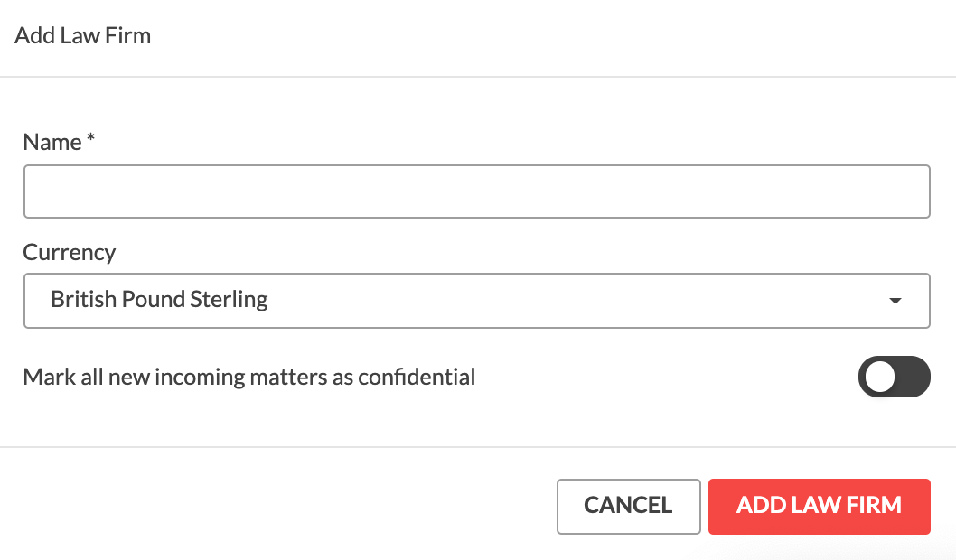Place cursor in the empty Name input
The height and width of the screenshot is (560, 956).
point(477,191)
